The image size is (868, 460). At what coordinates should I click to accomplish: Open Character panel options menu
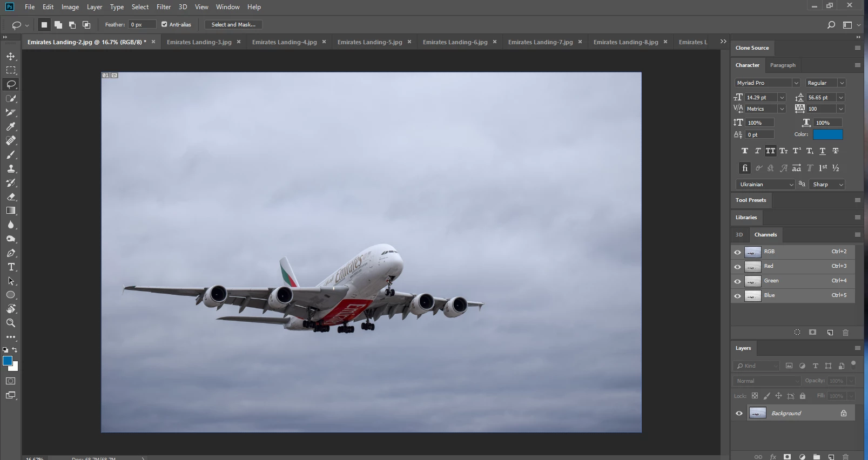coord(857,65)
